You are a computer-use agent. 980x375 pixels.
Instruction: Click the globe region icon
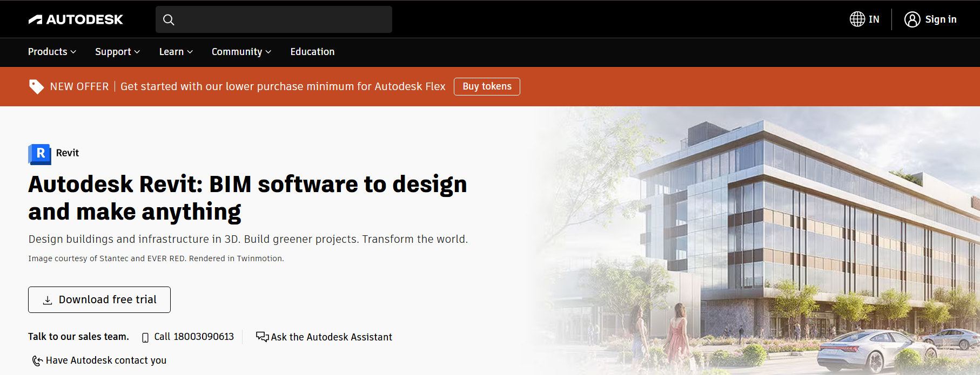857,19
